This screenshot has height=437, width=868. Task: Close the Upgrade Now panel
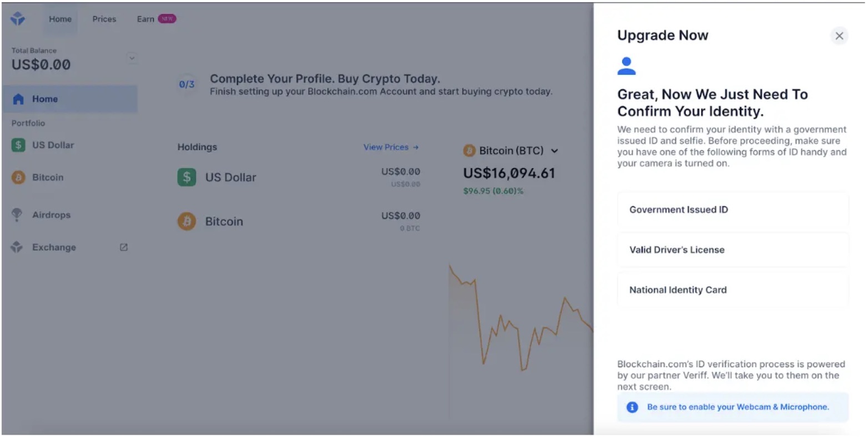click(839, 36)
